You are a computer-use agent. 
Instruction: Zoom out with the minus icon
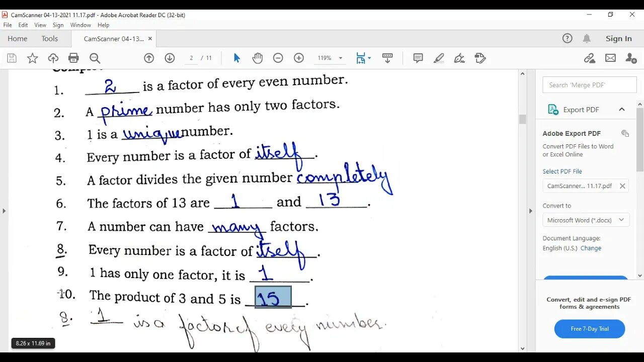click(x=278, y=58)
